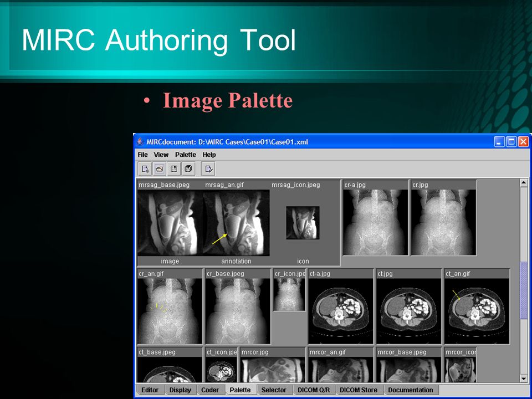Image resolution: width=532 pixels, height=399 pixels.
Task: Maximize the MIRCdocument window
Action: point(511,141)
